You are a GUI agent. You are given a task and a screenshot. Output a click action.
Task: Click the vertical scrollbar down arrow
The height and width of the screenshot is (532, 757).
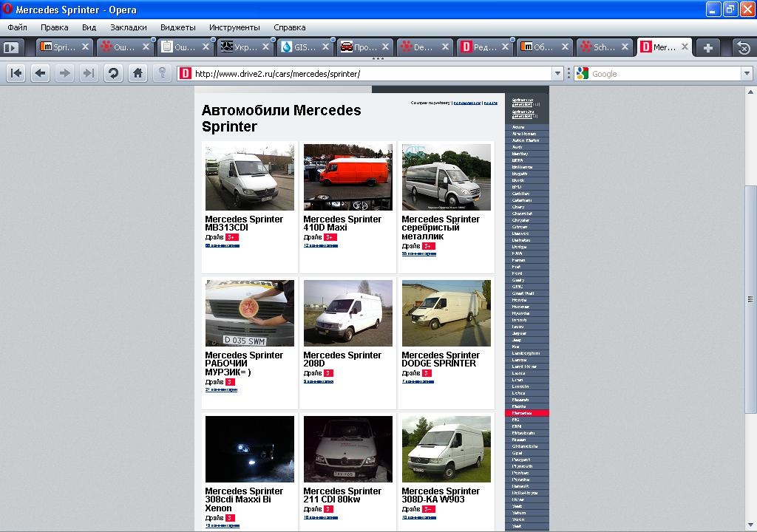[x=751, y=525]
